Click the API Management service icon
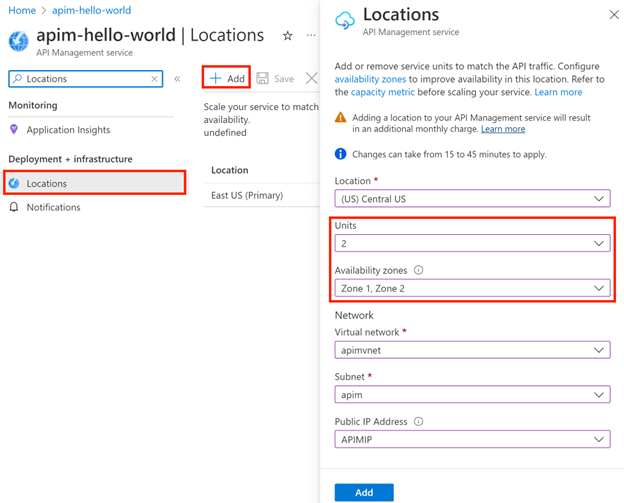This screenshot has height=503, width=624. [x=19, y=40]
